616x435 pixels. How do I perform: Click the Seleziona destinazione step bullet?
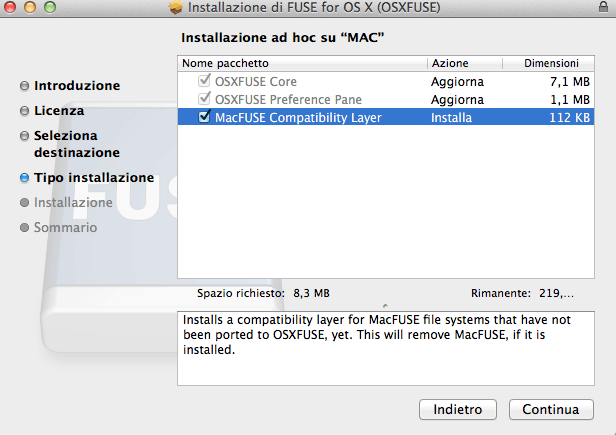tap(24, 136)
